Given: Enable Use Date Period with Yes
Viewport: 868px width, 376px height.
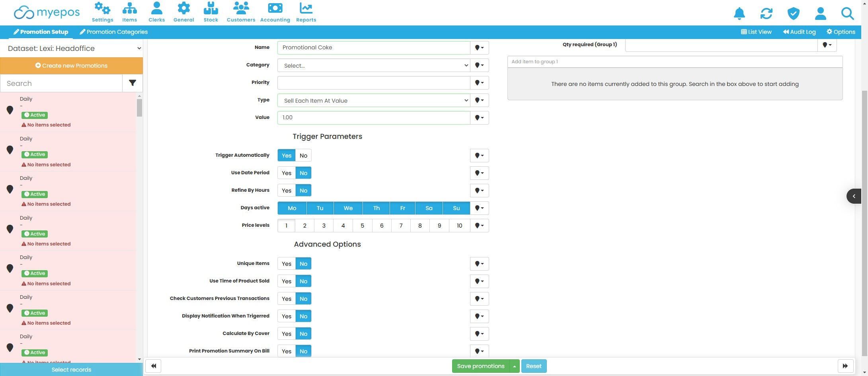Looking at the screenshot, I should click(x=287, y=173).
